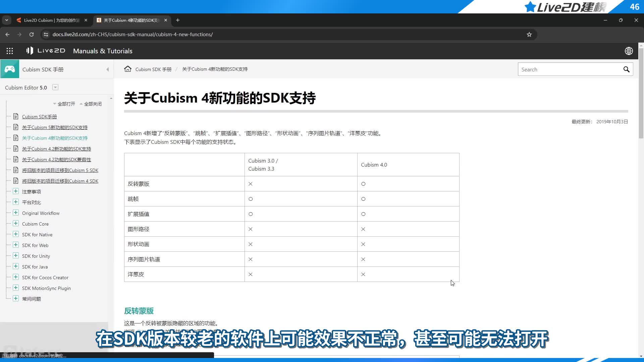
Task: Open 关于Cubism 4.2功能的SDK兼容性 link
Action: coord(57,160)
